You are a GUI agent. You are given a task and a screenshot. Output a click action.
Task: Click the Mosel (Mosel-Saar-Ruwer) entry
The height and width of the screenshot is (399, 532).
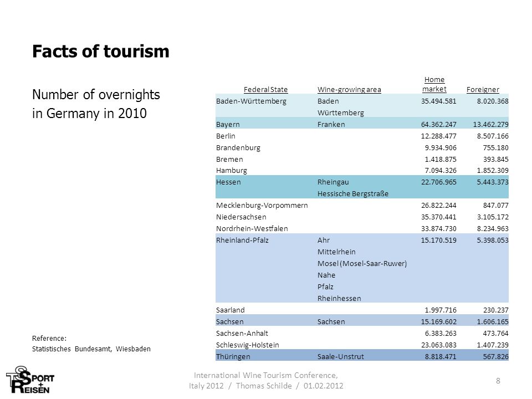tap(362, 264)
